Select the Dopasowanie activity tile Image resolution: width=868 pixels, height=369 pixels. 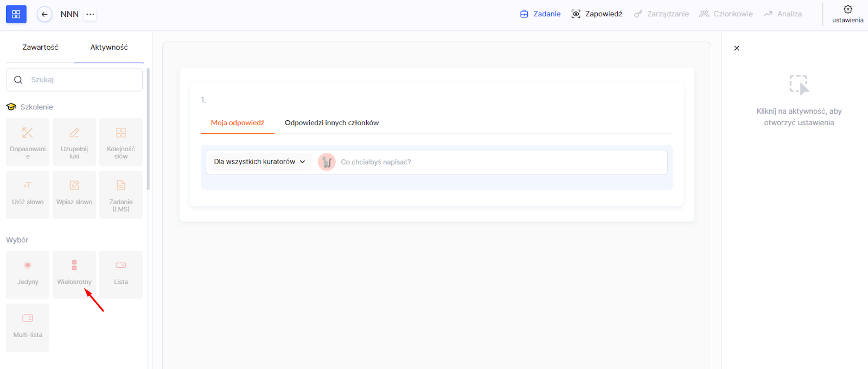tap(28, 142)
